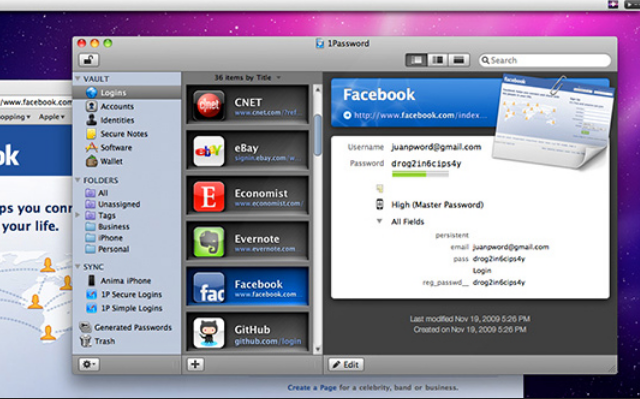
Task: Select the iPhone folder icon
Action: coord(90,238)
